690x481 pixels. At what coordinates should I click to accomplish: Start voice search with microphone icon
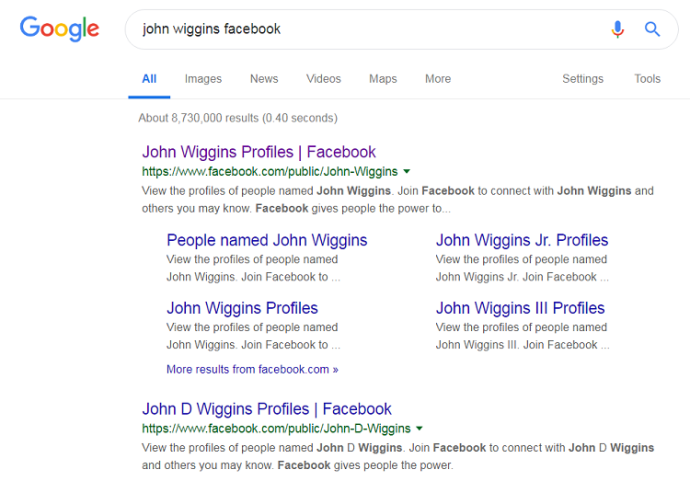pos(617,29)
